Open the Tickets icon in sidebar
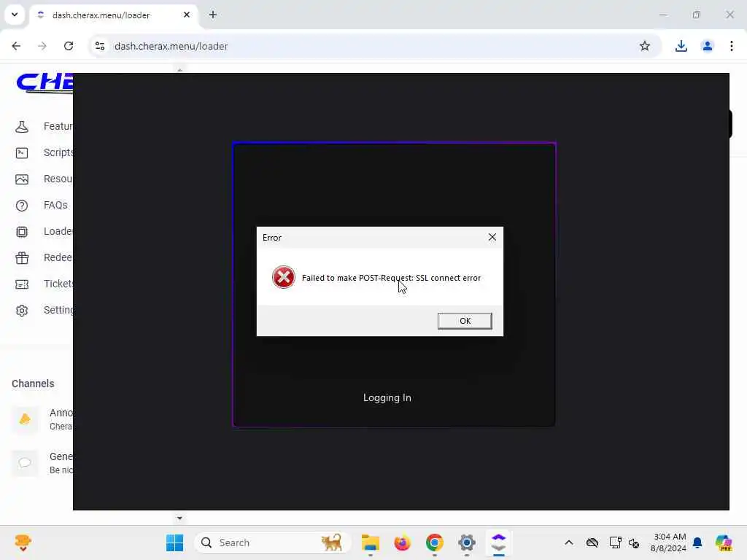Screen dimensions: 747x560 coord(22,284)
